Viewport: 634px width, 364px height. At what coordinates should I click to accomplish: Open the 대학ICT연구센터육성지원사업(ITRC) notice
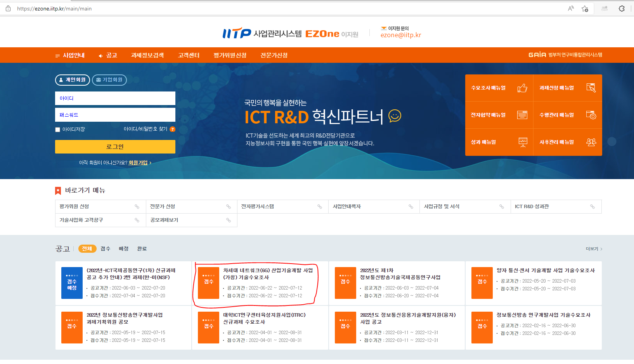click(x=264, y=319)
